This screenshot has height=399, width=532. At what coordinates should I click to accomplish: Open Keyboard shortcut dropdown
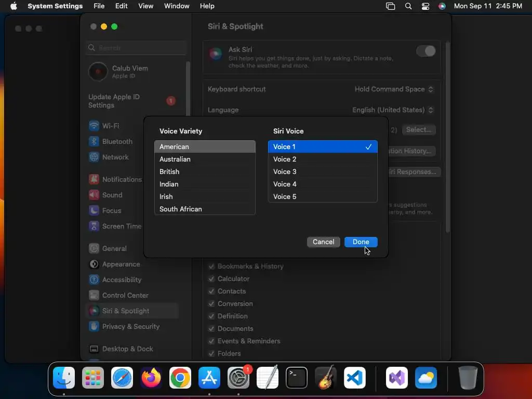coord(394,89)
